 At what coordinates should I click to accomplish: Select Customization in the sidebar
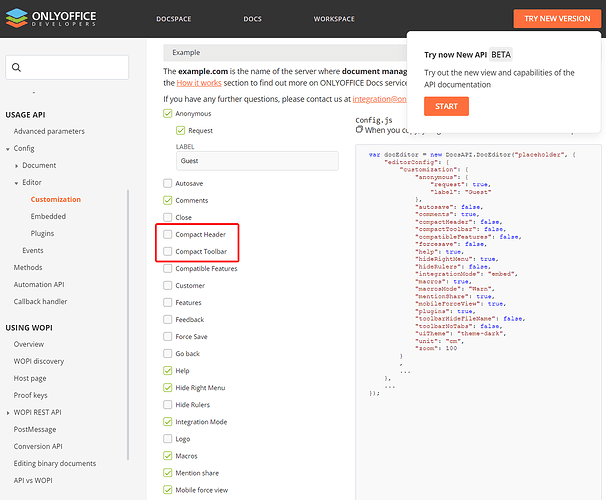pyautogui.click(x=56, y=199)
